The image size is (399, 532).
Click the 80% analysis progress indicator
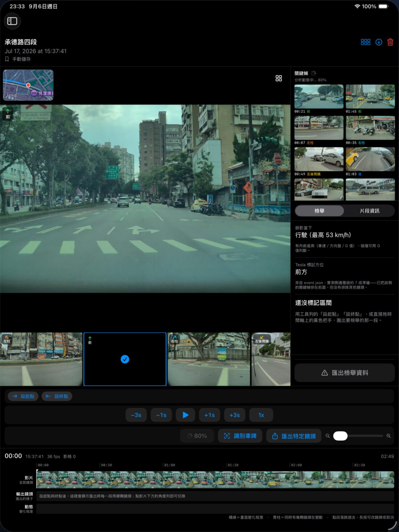pos(197,436)
